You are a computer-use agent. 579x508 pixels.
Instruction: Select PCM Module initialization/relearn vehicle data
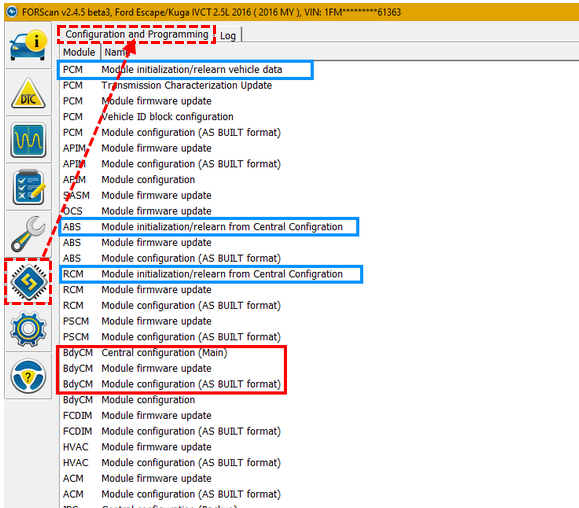click(185, 69)
